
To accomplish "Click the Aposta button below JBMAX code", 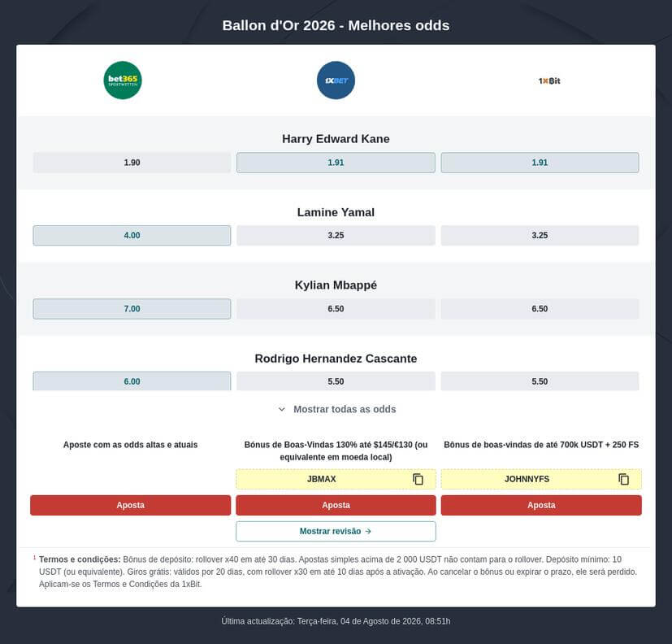I will 336,505.
